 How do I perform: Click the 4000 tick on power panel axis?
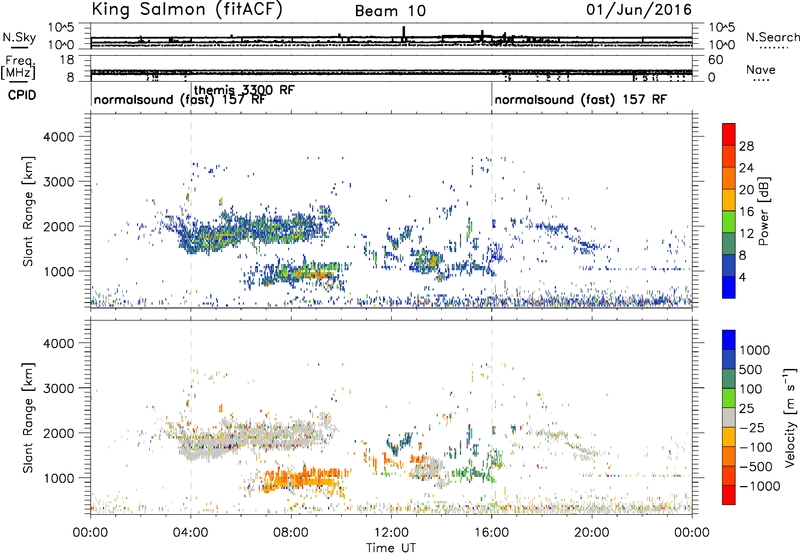point(59,137)
